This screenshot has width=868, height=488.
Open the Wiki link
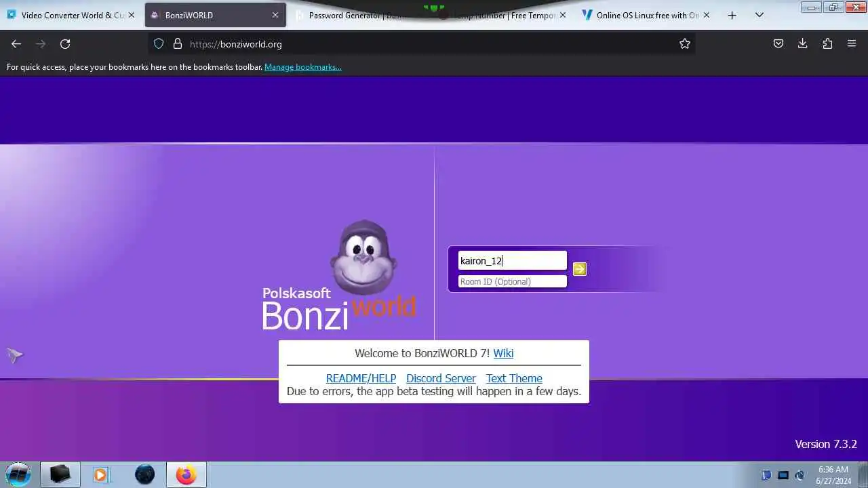pyautogui.click(x=503, y=353)
